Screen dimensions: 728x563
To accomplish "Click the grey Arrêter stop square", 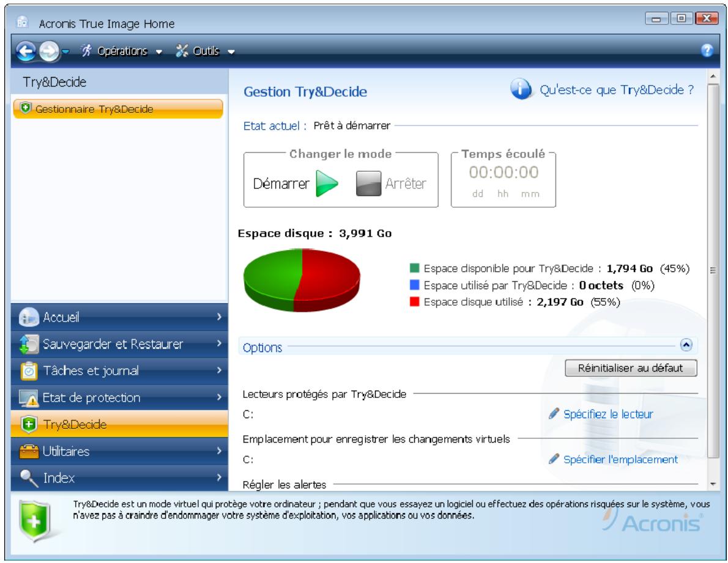I will click(x=369, y=183).
